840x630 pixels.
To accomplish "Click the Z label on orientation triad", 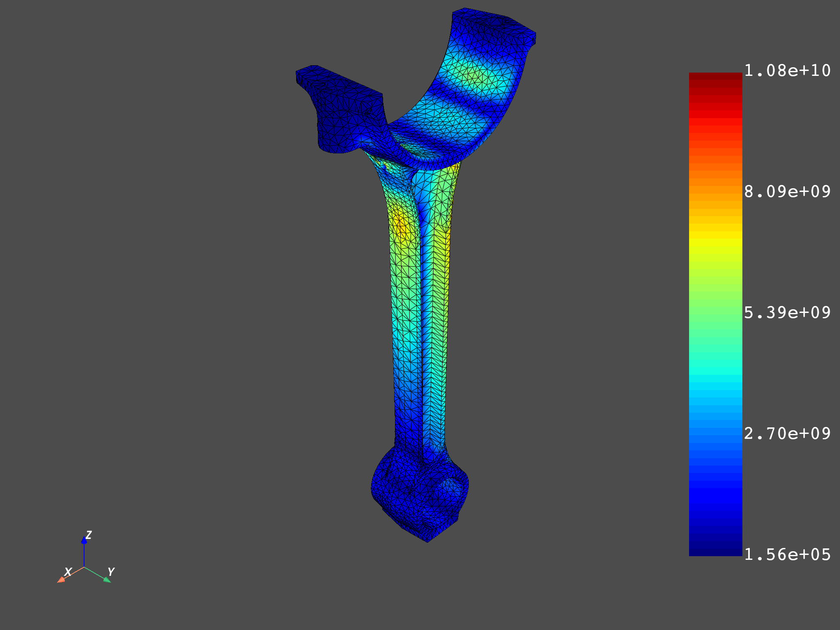I will point(89,535).
